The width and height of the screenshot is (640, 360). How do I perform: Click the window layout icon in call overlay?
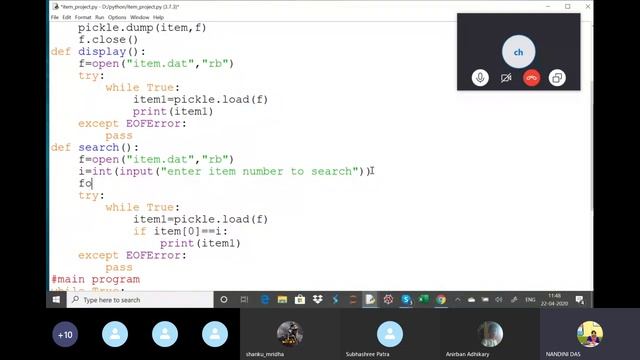[557, 78]
